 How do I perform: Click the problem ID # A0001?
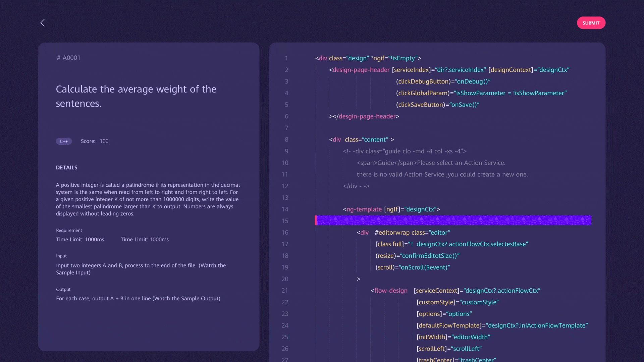68,58
